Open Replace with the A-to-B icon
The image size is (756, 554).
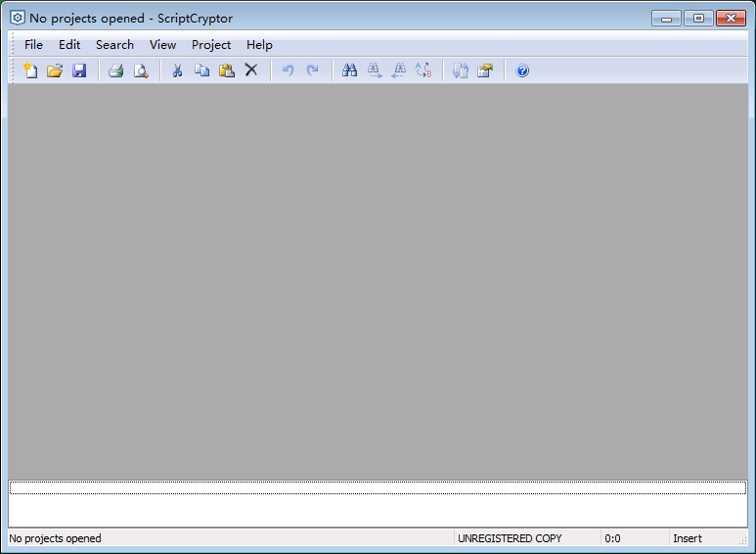click(x=423, y=70)
